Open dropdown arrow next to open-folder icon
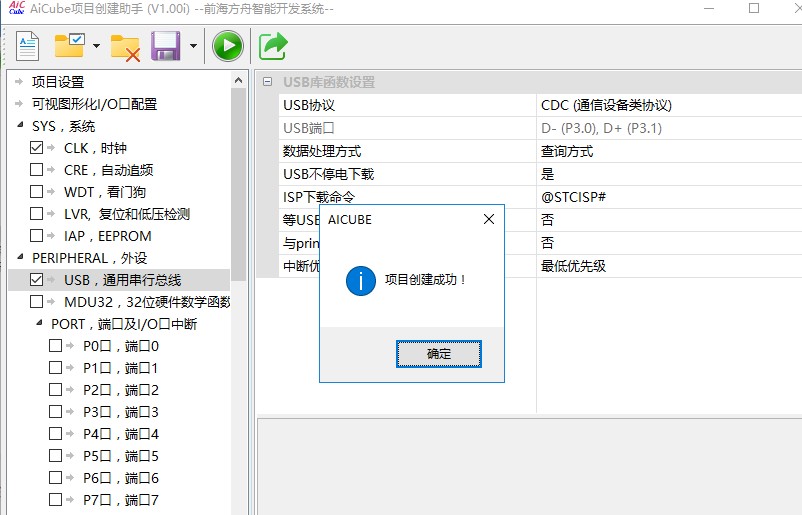 coord(96,46)
